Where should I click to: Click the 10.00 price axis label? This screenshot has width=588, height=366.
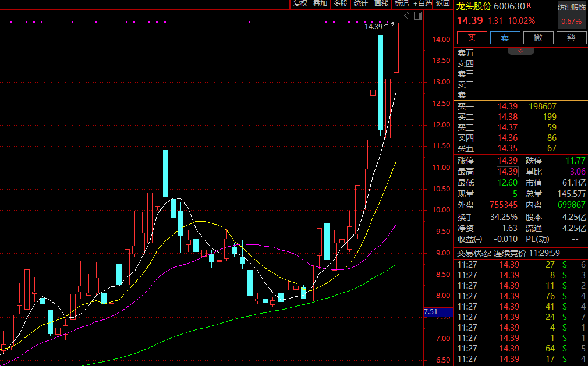441,210
